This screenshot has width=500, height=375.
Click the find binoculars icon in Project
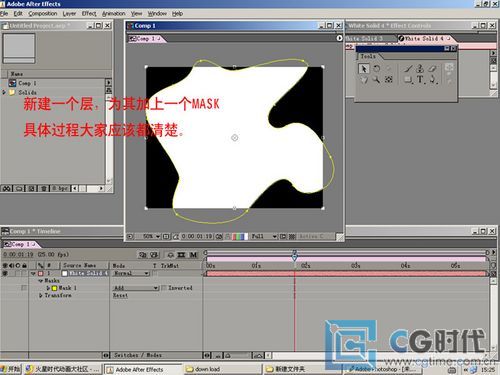pyautogui.click(x=7, y=189)
